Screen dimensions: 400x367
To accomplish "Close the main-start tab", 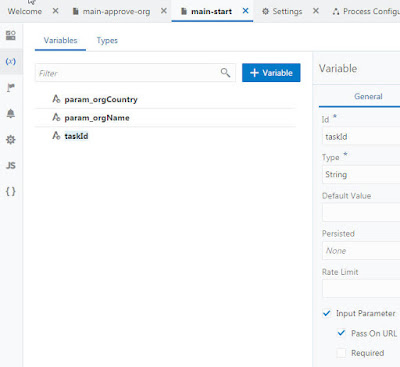I will [x=245, y=11].
